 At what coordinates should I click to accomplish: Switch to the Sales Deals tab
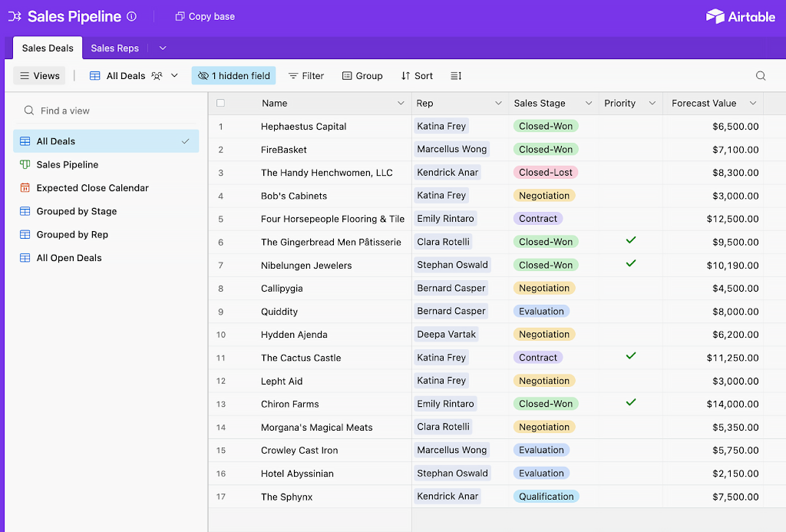[48, 48]
